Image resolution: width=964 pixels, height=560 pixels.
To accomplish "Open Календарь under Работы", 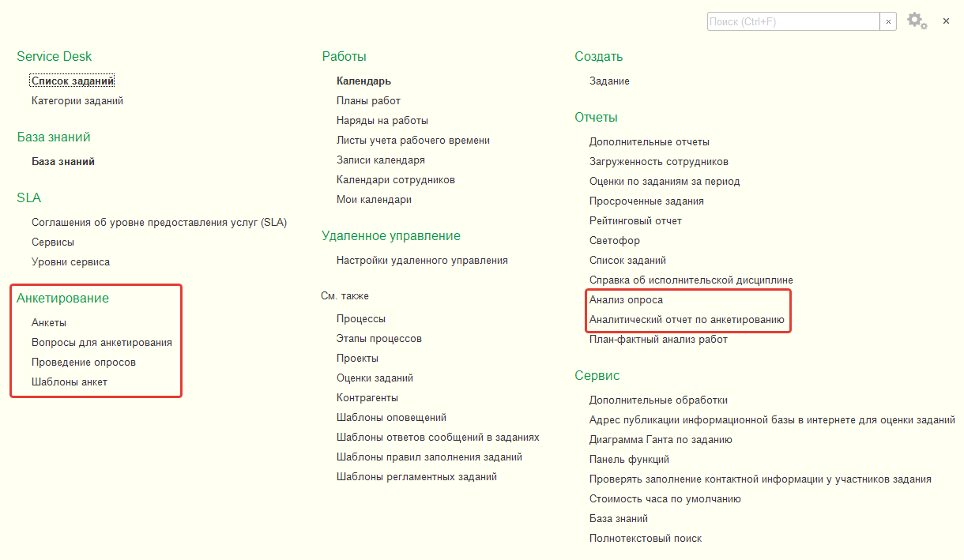I will [363, 81].
